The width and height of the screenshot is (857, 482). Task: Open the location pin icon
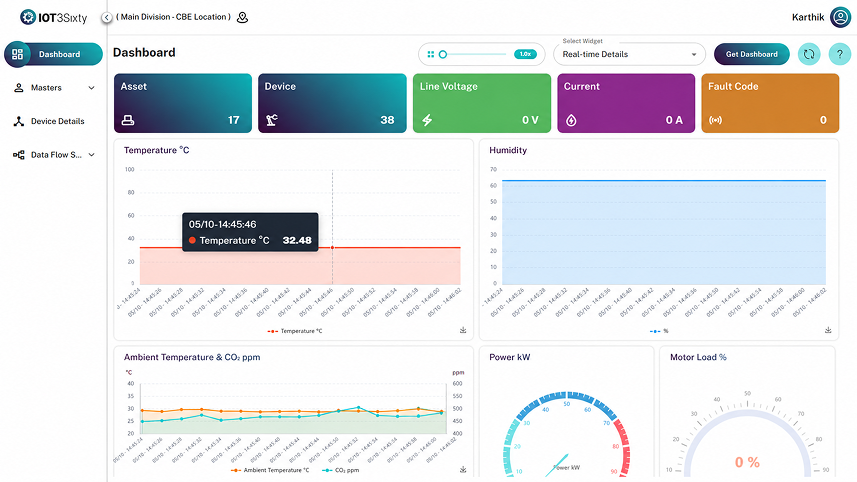[x=243, y=17]
